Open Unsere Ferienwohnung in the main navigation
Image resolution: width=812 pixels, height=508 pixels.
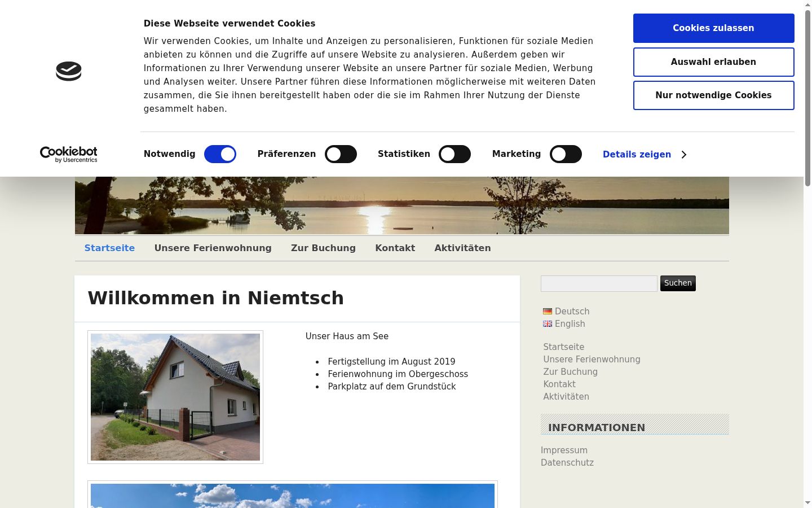pyautogui.click(x=213, y=248)
